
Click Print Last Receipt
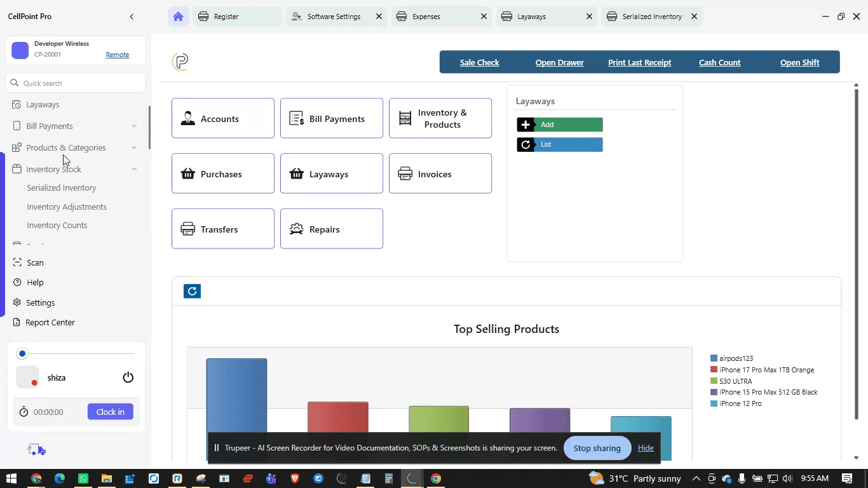coord(640,62)
